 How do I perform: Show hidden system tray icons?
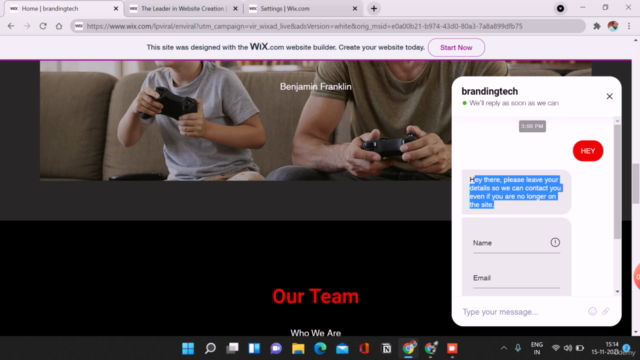[504, 348]
